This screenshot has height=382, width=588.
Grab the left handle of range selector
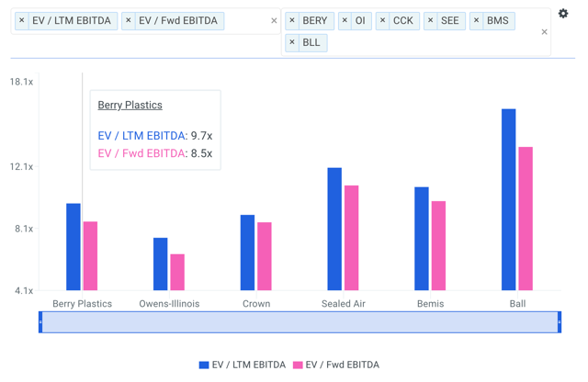point(40,322)
